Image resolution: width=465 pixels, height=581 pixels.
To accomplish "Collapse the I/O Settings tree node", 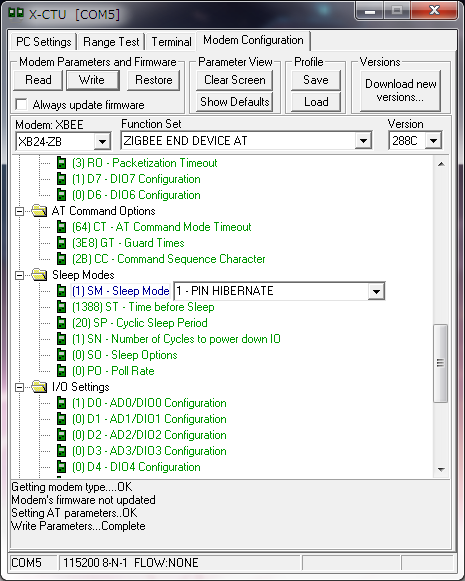I will [19, 387].
